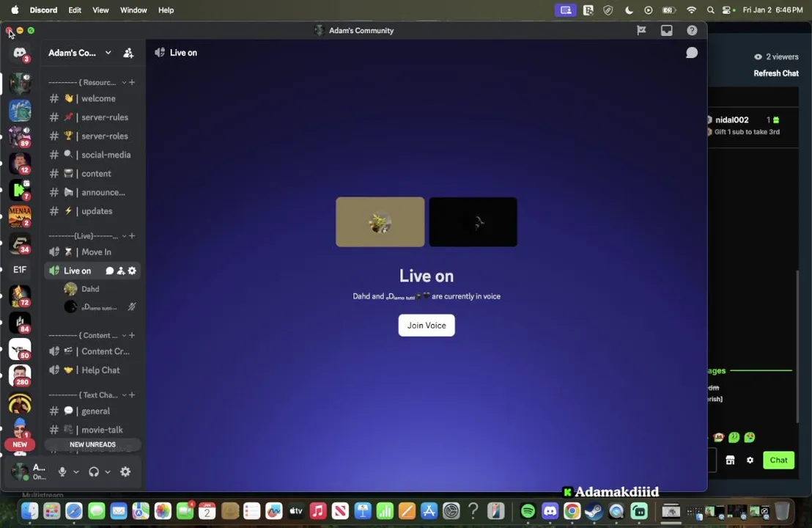The height and width of the screenshot is (528, 812).
Task: Collapse the Text Channels category chevron
Action: point(124,395)
